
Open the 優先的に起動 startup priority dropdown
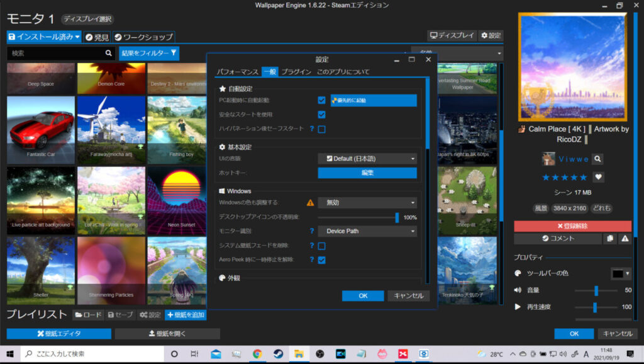pos(374,100)
